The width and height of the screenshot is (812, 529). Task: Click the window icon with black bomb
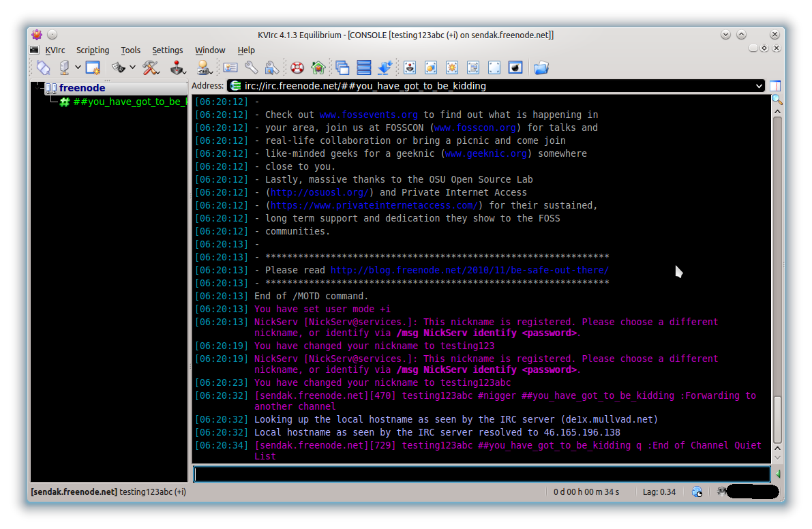[x=515, y=67]
